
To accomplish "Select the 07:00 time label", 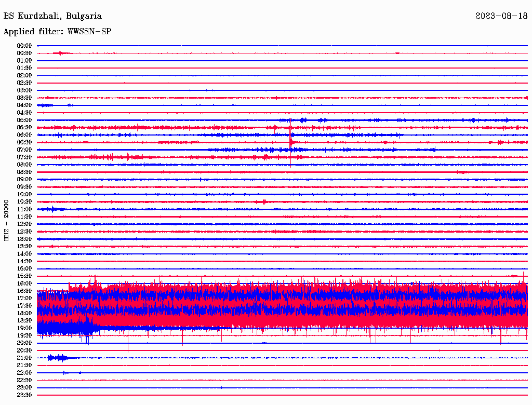I will [24, 150].
